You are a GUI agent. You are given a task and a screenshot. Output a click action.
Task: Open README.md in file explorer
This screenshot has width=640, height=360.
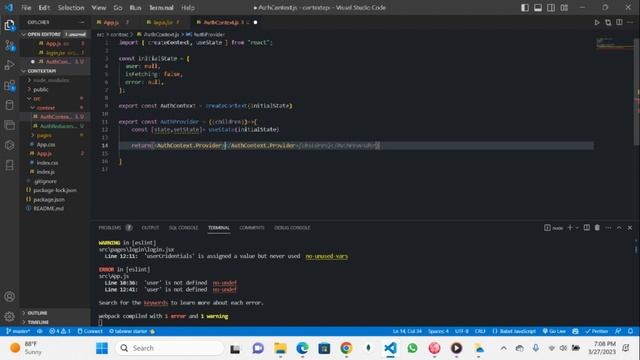(49, 209)
